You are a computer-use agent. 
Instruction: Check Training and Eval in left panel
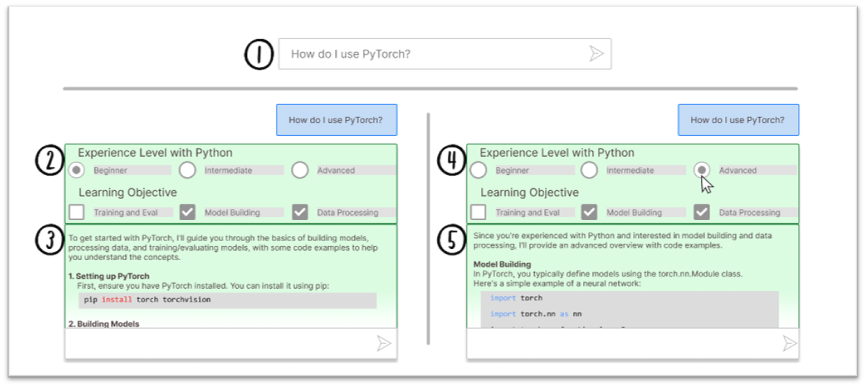click(77, 212)
